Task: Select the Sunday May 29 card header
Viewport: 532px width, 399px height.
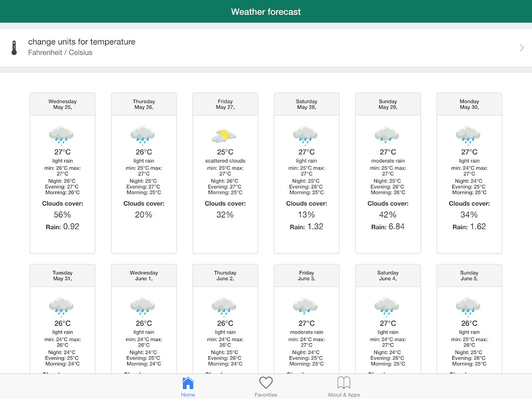Action: click(x=388, y=104)
